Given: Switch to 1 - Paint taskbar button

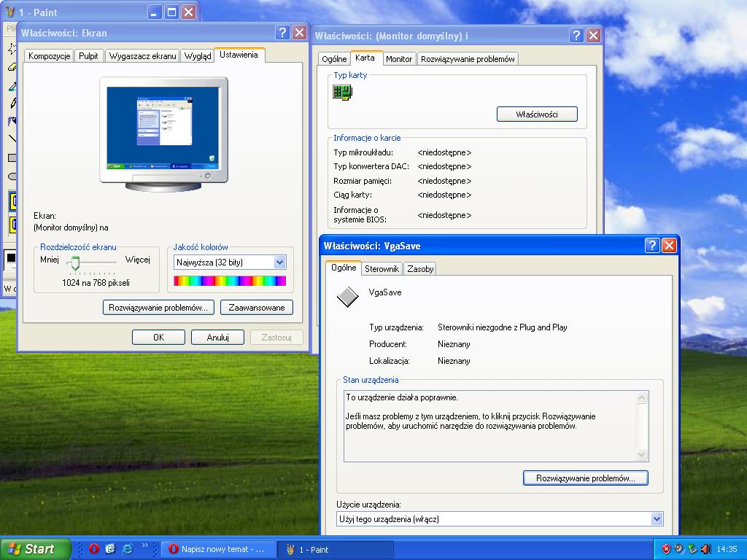Looking at the screenshot, I should 336,549.
